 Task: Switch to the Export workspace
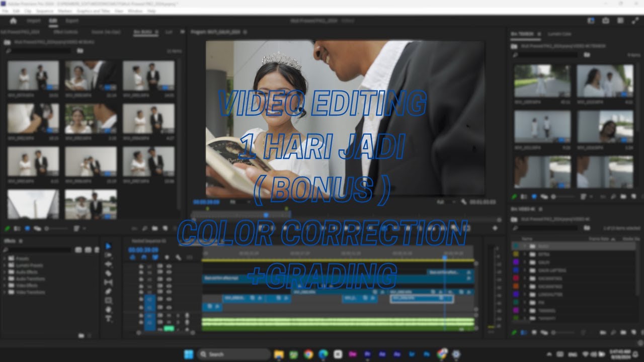[x=72, y=21]
